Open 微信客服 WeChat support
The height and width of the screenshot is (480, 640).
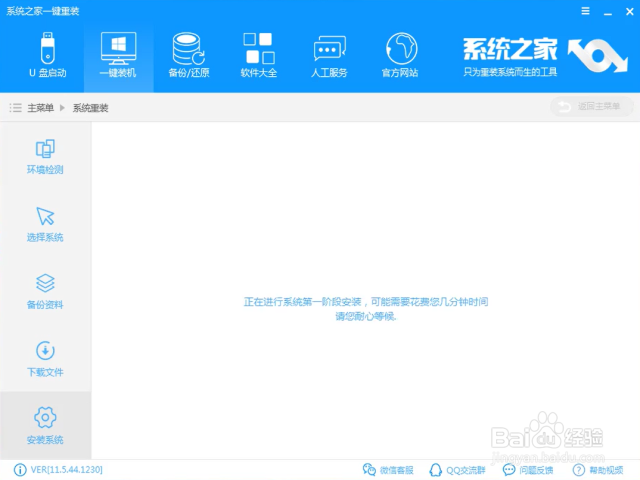coord(388,470)
